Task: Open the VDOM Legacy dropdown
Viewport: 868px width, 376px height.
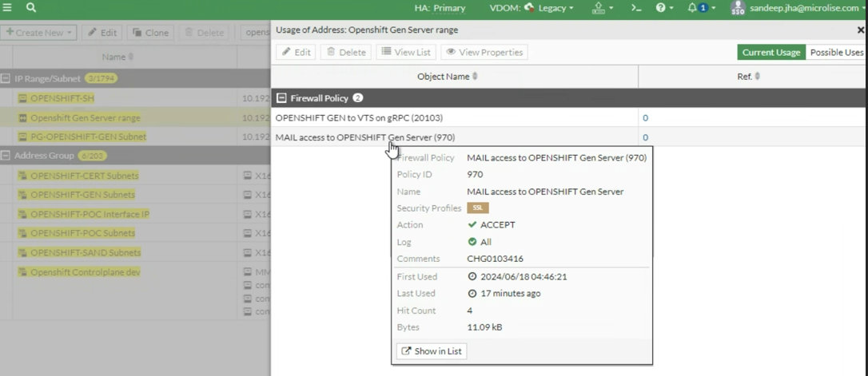Action: click(x=549, y=8)
